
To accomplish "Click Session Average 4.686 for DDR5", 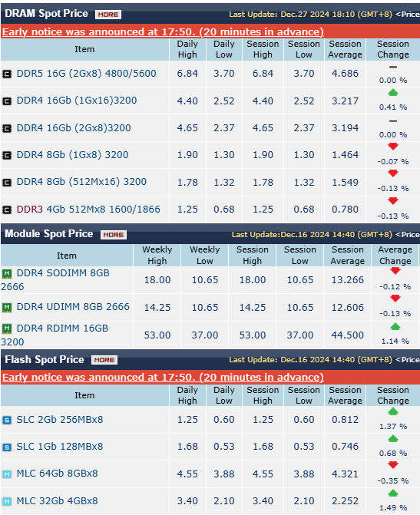I will coord(345,73).
